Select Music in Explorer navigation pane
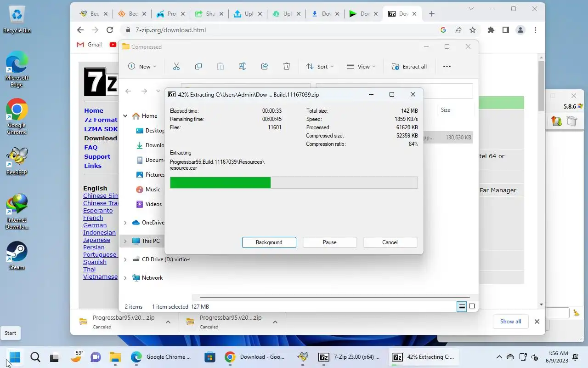588x368 pixels. [x=148, y=190]
